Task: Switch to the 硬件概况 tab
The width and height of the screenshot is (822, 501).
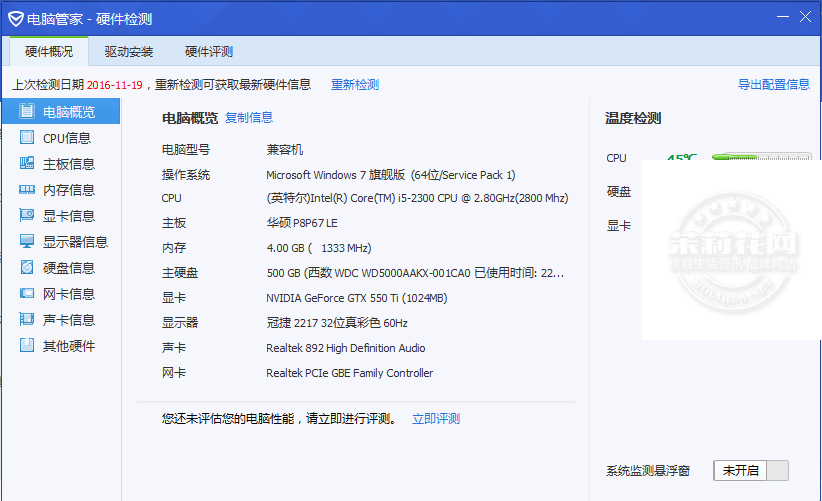Action: click(49, 51)
